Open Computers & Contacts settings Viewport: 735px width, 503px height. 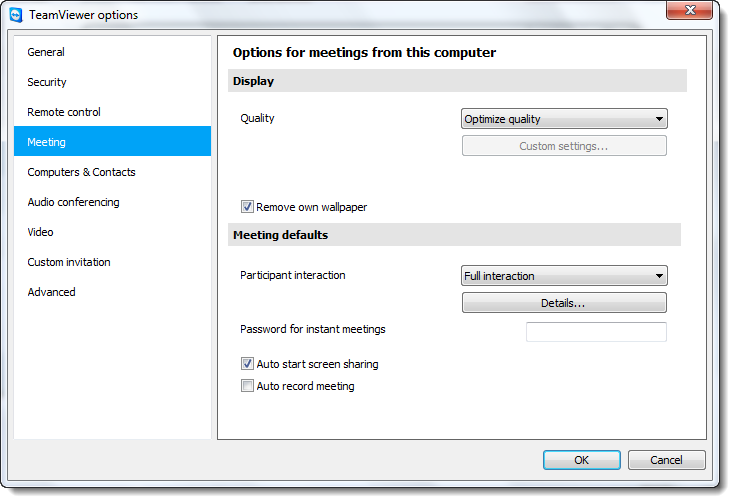tap(112, 172)
